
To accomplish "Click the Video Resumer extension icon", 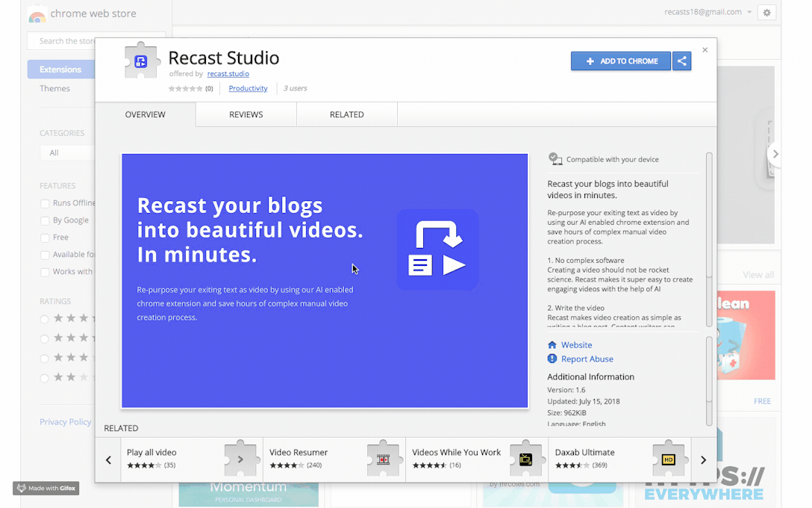I will pyautogui.click(x=383, y=459).
